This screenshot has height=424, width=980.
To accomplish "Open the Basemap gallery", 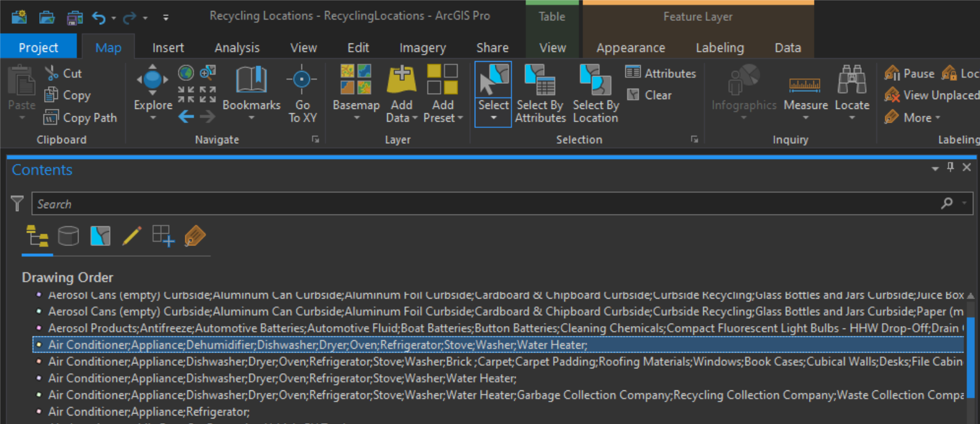I will [x=356, y=93].
